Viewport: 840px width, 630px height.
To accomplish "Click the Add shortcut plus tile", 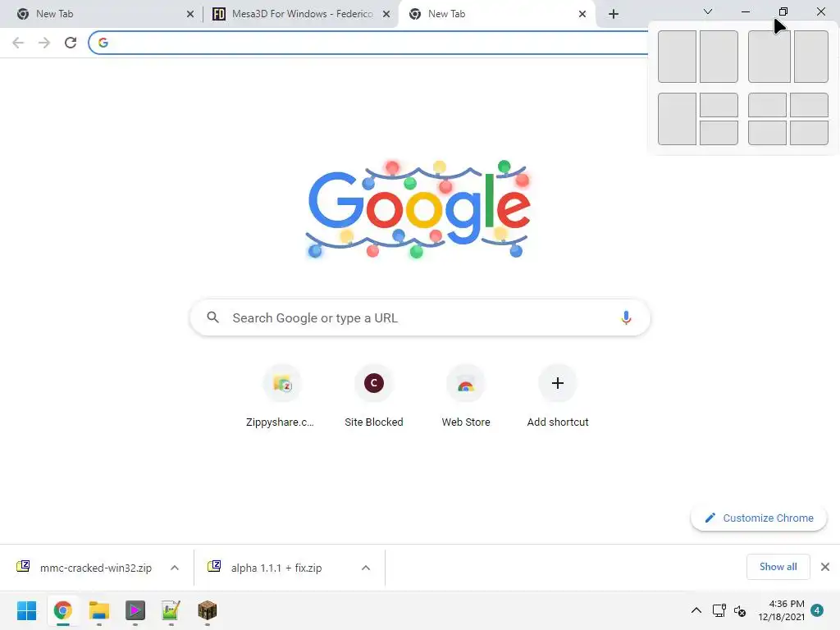I will click(x=558, y=396).
